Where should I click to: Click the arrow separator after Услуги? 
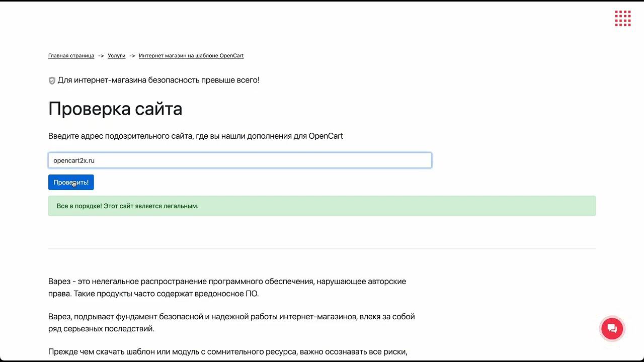click(132, 56)
